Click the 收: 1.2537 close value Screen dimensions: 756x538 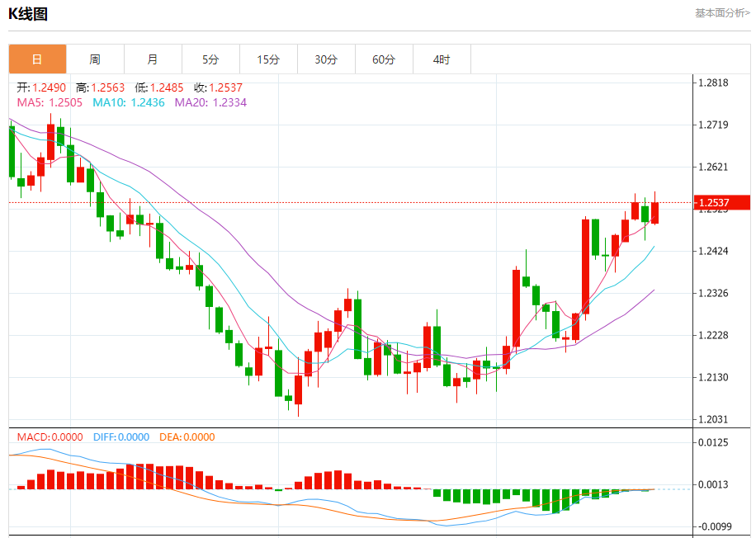coord(219,87)
